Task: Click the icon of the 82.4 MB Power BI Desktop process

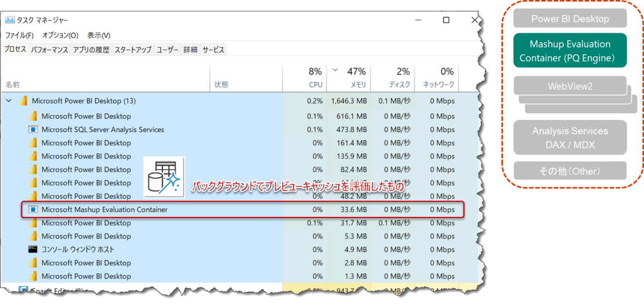Action: [x=33, y=170]
